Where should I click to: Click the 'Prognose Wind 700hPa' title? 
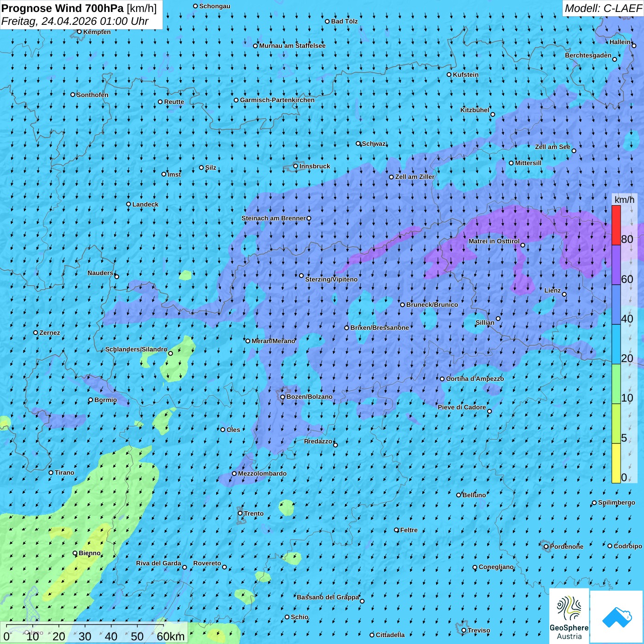pos(63,8)
